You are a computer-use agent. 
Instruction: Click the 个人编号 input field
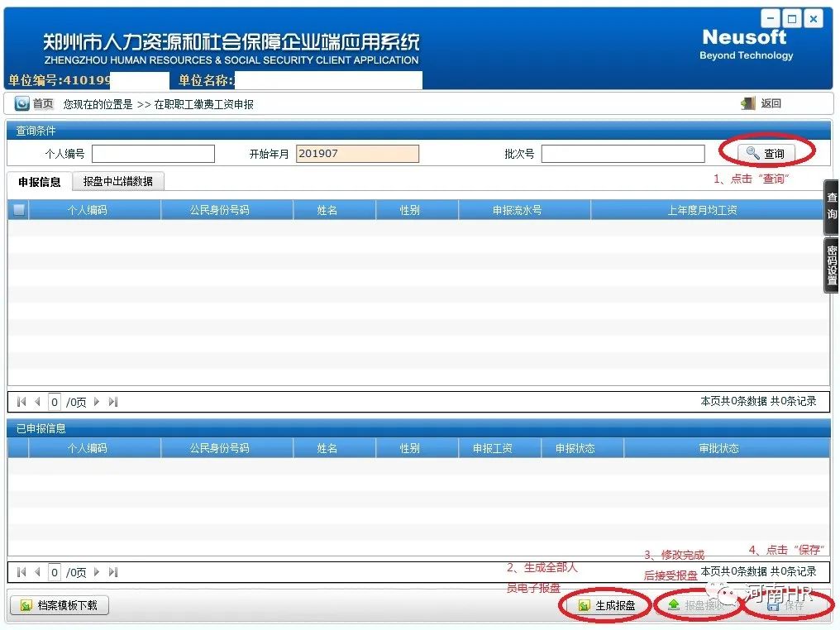(153, 154)
